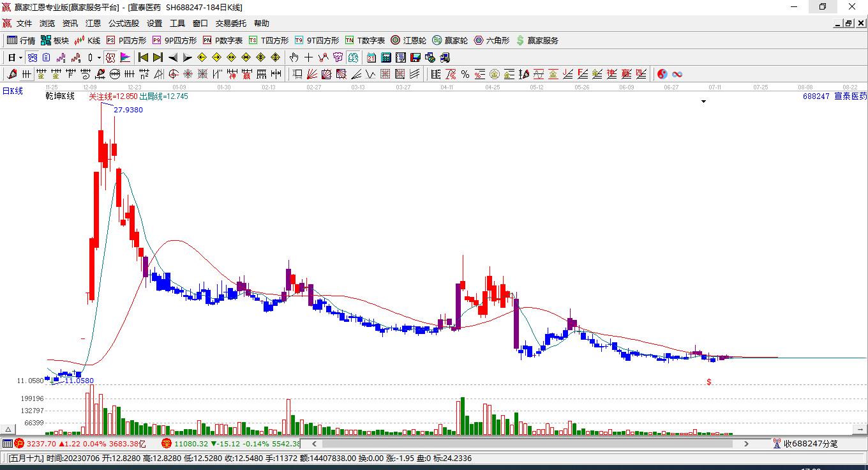Screen dimensions: 868x470
Task: Click the 日K线 label
Action: pyautogui.click(x=12, y=91)
